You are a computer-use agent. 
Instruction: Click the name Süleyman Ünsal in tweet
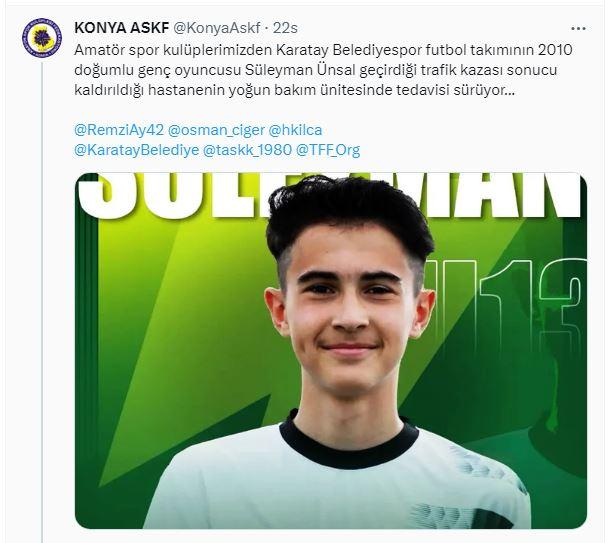tap(300, 70)
